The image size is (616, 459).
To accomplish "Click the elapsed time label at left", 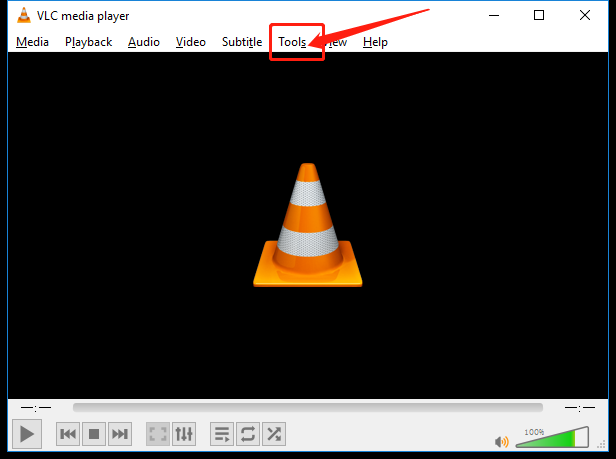I will 36,408.
